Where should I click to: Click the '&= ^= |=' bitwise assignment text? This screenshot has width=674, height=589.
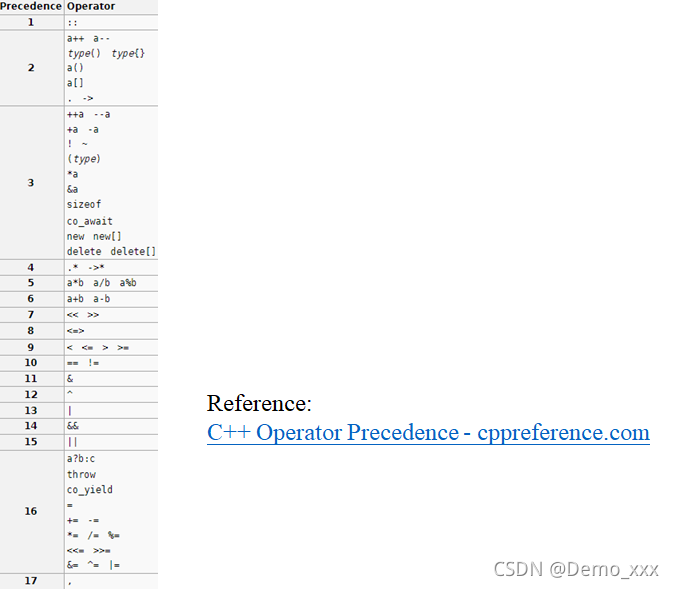tap(93, 565)
